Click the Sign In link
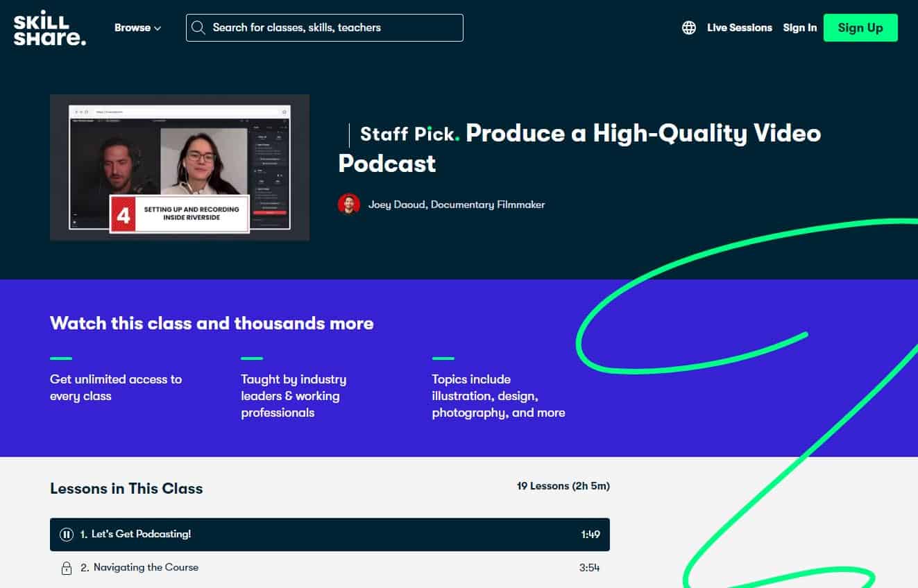The height and width of the screenshot is (588, 918). (x=799, y=28)
